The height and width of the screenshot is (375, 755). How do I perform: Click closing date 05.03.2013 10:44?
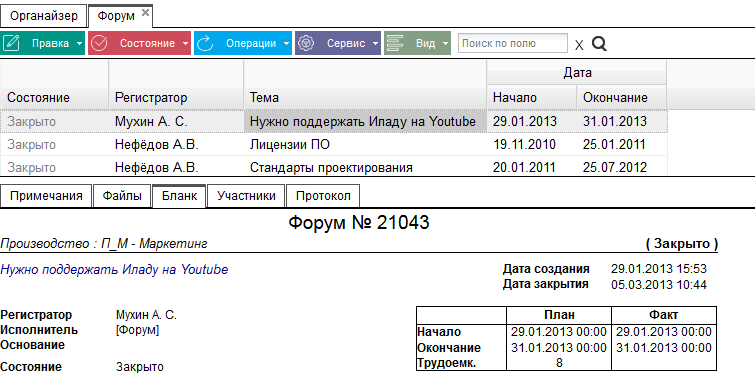tap(659, 284)
